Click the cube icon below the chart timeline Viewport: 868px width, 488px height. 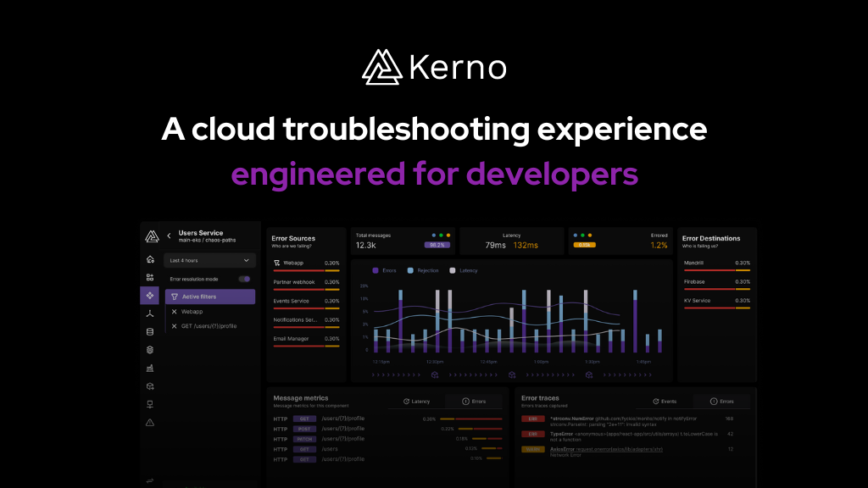[434, 374]
